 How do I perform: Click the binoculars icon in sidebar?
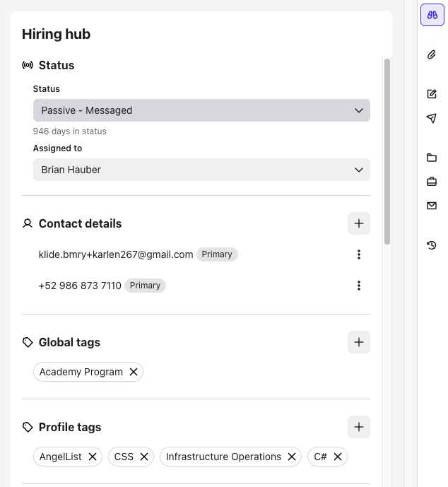[432, 15]
